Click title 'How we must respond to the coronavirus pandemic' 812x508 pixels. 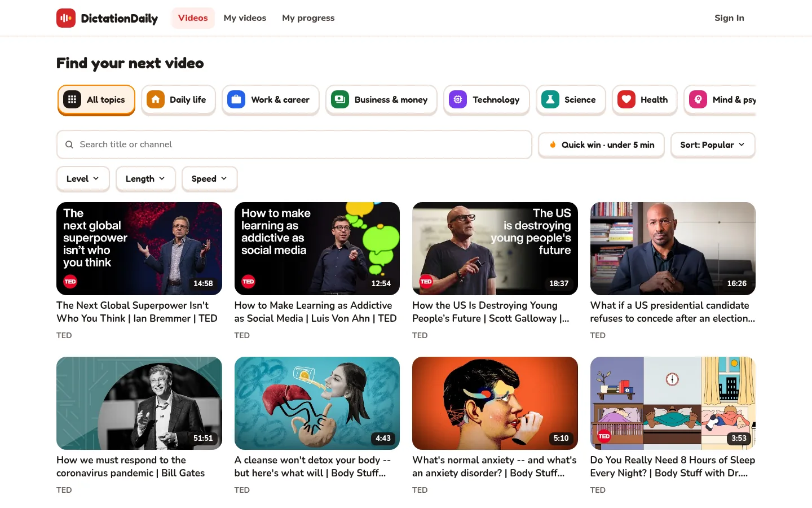click(x=131, y=467)
